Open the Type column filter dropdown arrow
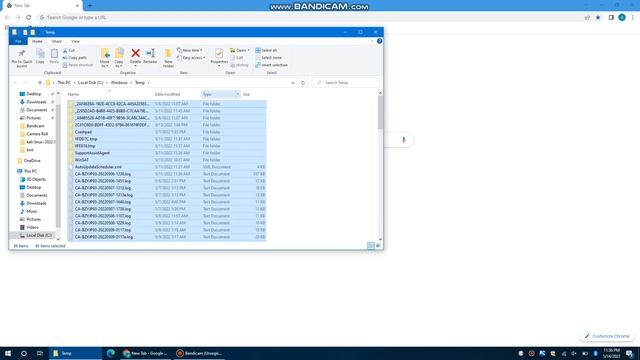 click(238, 94)
